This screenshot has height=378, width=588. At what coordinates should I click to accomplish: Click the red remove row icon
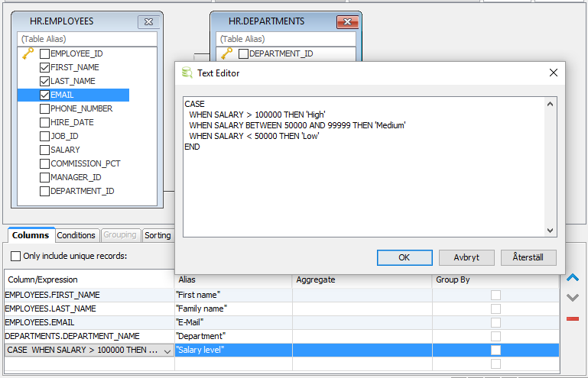(x=572, y=318)
